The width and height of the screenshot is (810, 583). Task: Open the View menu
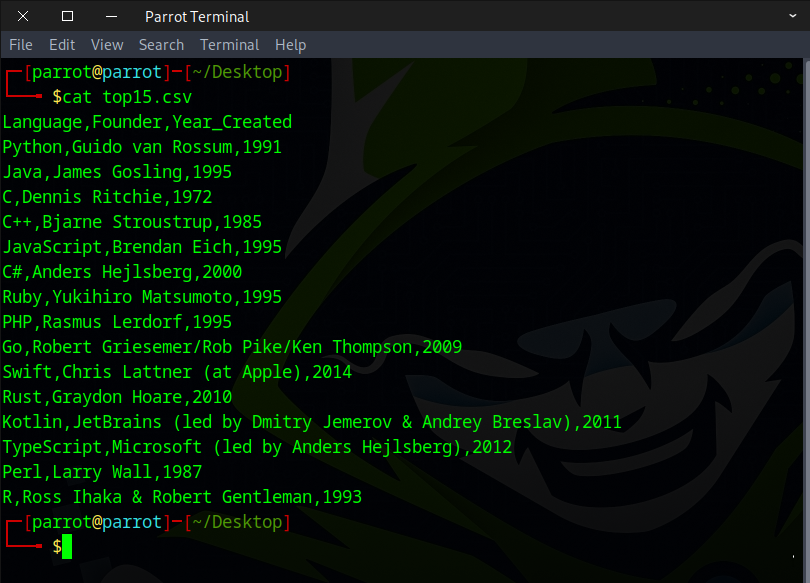[x=107, y=45]
